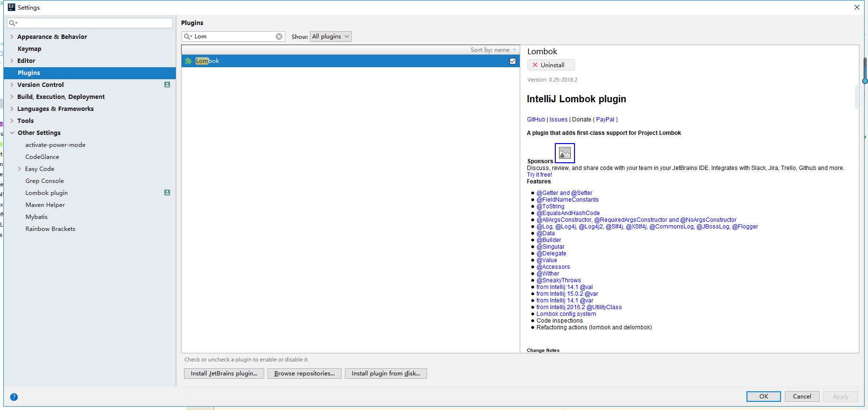Click the plugin description scrollbar
Viewport: 868px width, 410px height.
pyautogui.click(x=856, y=97)
